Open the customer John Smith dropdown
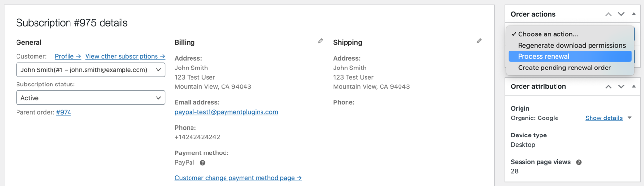Viewport: 644px width, 186px height. click(90, 70)
